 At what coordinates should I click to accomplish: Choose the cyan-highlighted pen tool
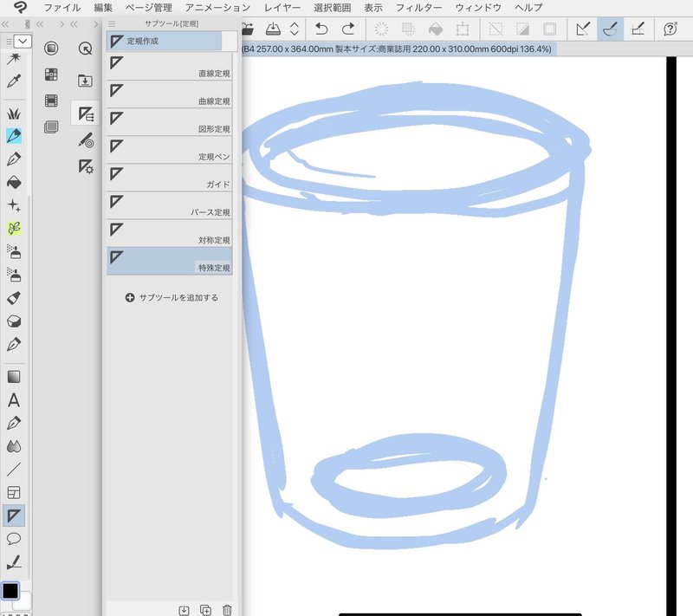tap(14, 136)
